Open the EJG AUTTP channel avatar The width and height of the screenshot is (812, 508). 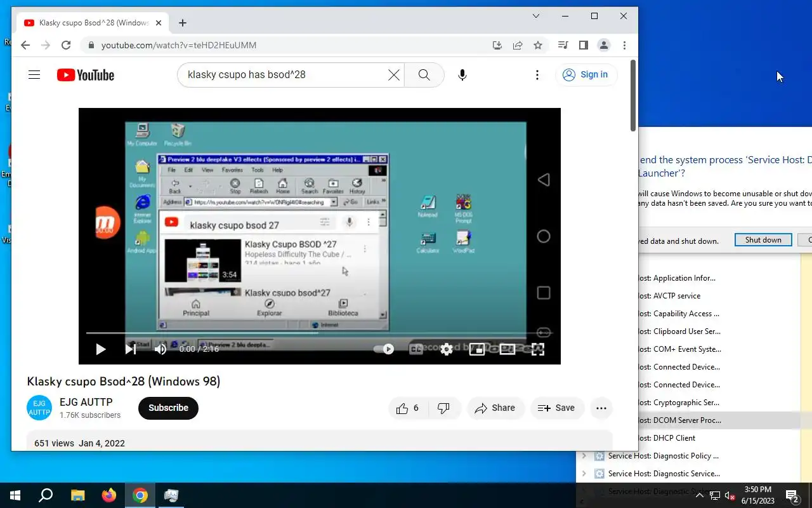39,408
